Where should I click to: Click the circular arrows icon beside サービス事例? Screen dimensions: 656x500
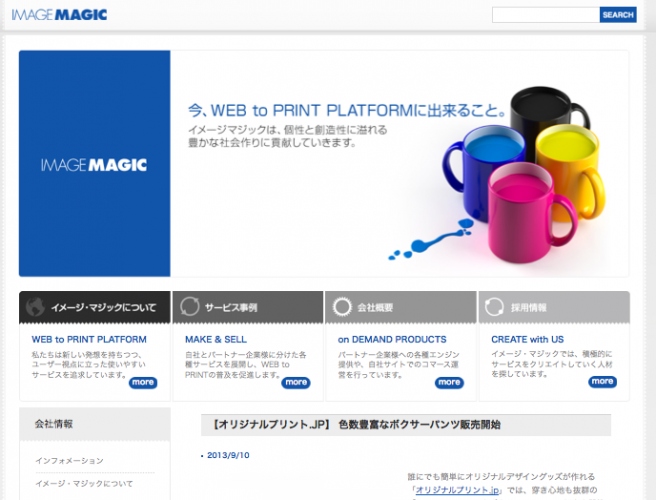point(190,307)
